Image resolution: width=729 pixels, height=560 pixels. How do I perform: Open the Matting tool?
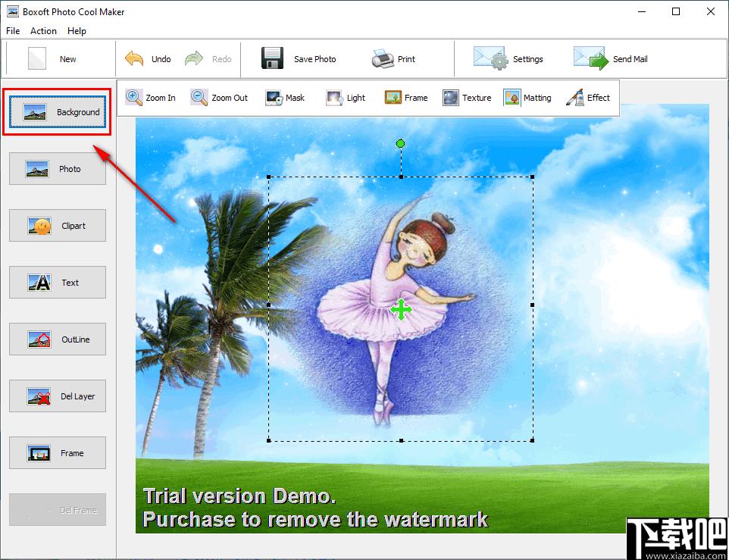pos(527,98)
